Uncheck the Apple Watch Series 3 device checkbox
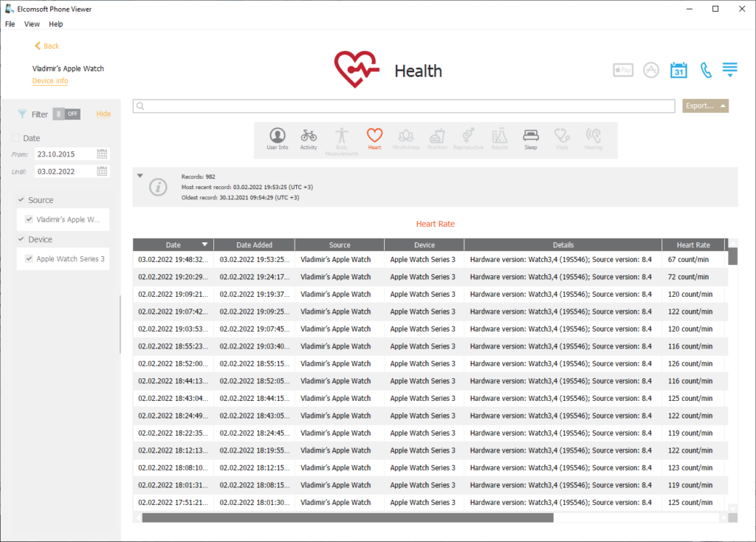This screenshot has height=542, width=756. (x=29, y=259)
